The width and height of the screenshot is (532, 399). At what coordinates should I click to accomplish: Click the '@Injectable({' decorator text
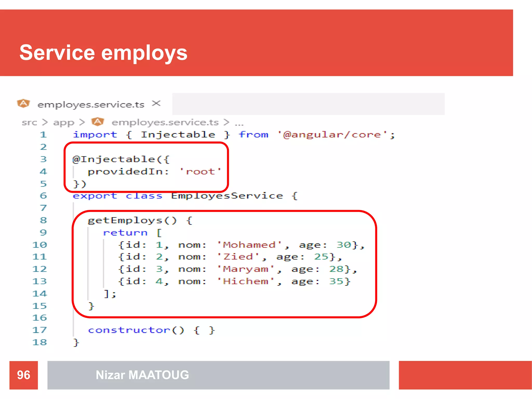point(121,159)
